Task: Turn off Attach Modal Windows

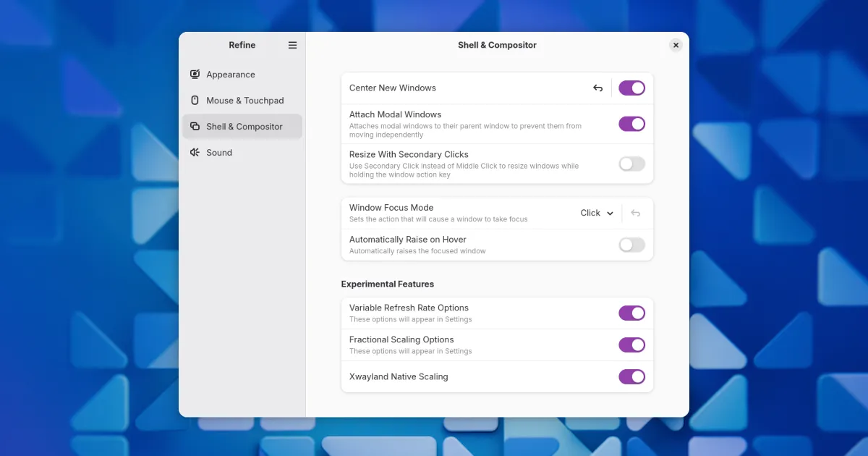Action: click(631, 124)
